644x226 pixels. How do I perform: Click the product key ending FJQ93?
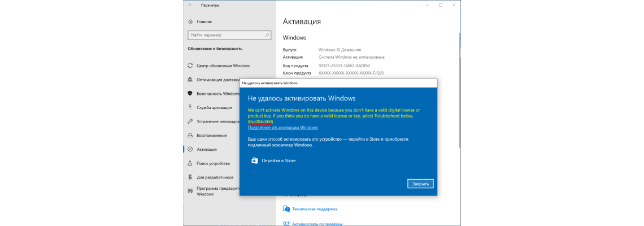351,73
